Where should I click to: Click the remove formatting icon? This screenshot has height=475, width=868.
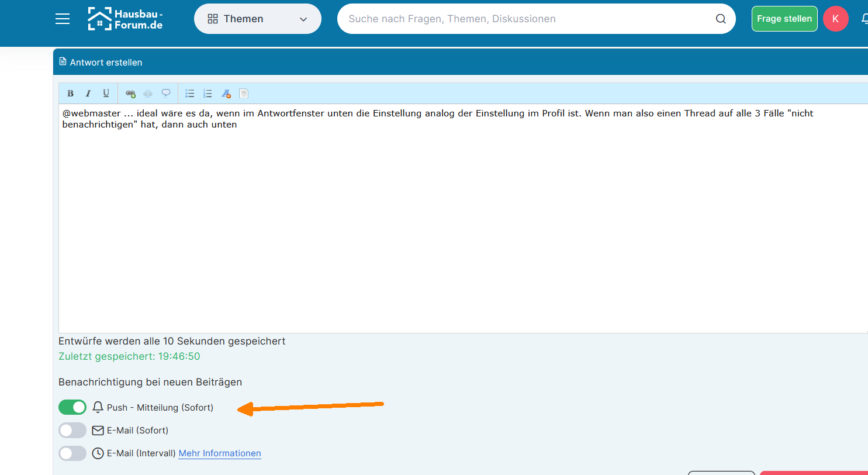[x=226, y=93]
